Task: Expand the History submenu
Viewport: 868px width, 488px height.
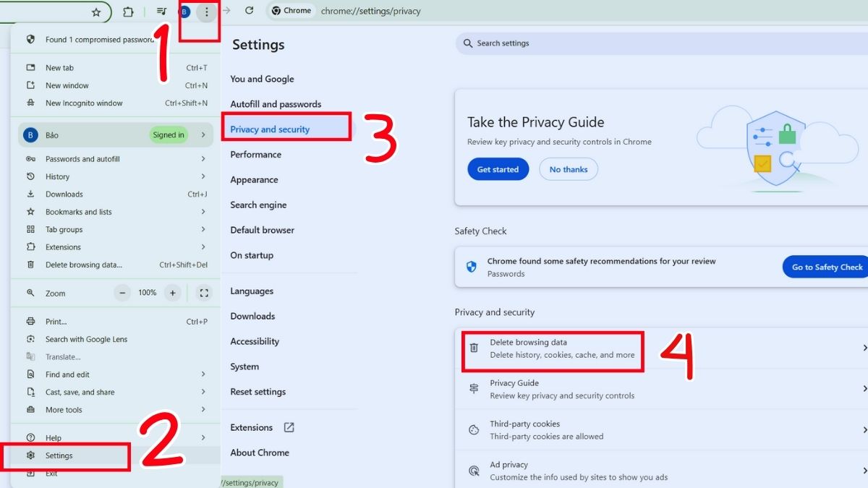Action: coord(116,176)
